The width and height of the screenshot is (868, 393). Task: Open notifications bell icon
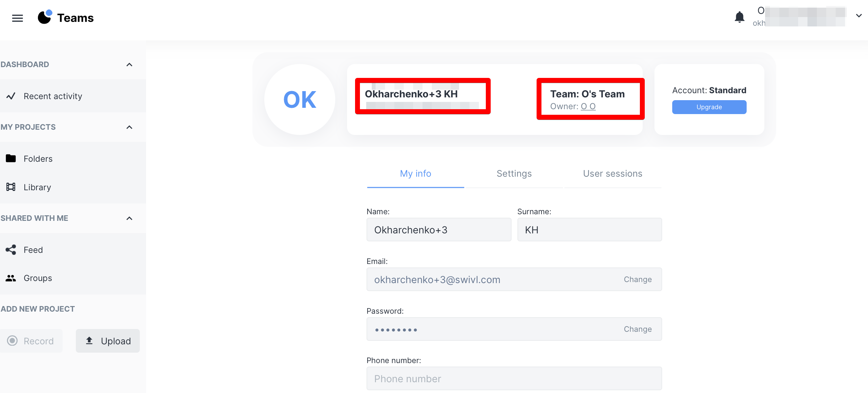pos(739,17)
